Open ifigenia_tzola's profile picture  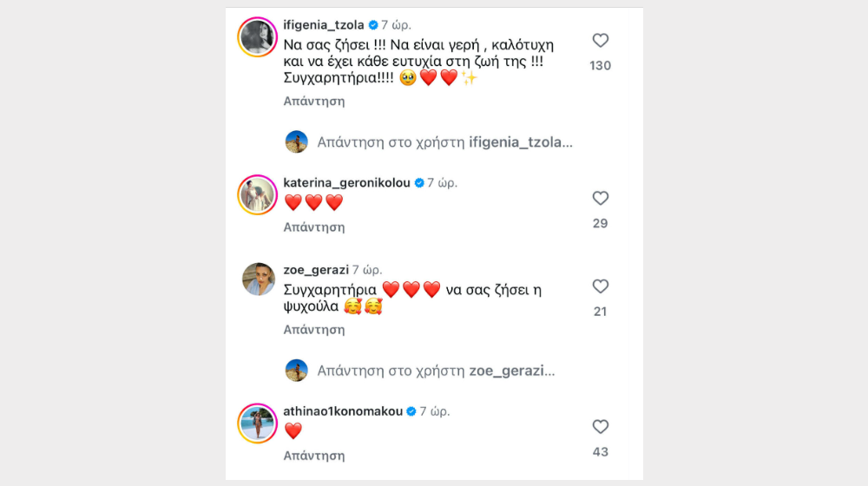[258, 36]
